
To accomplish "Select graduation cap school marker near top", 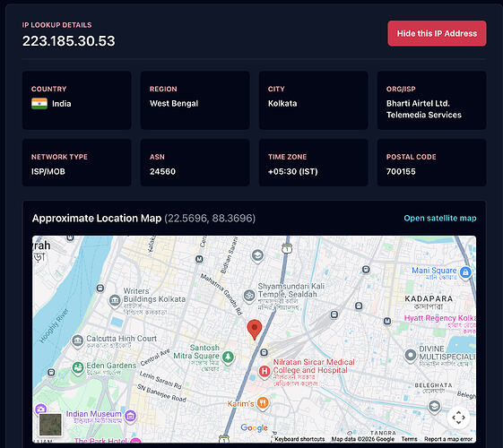I will [x=257, y=256].
